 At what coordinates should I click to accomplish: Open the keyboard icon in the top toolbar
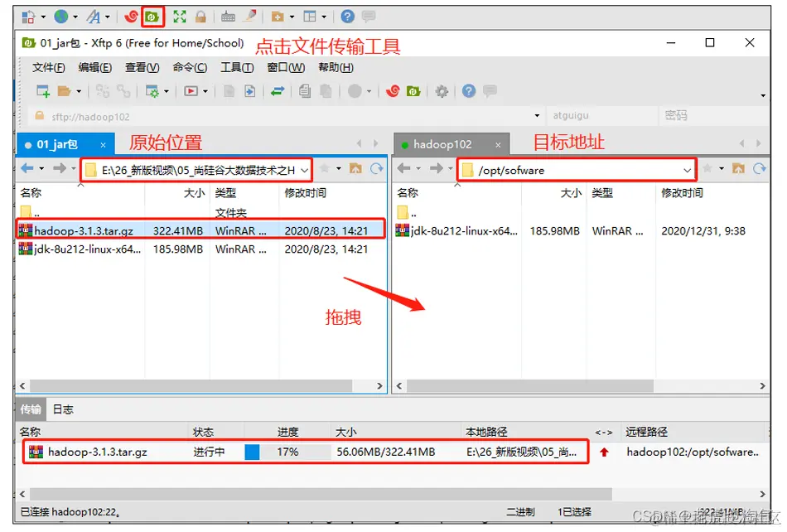tap(228, 17)
